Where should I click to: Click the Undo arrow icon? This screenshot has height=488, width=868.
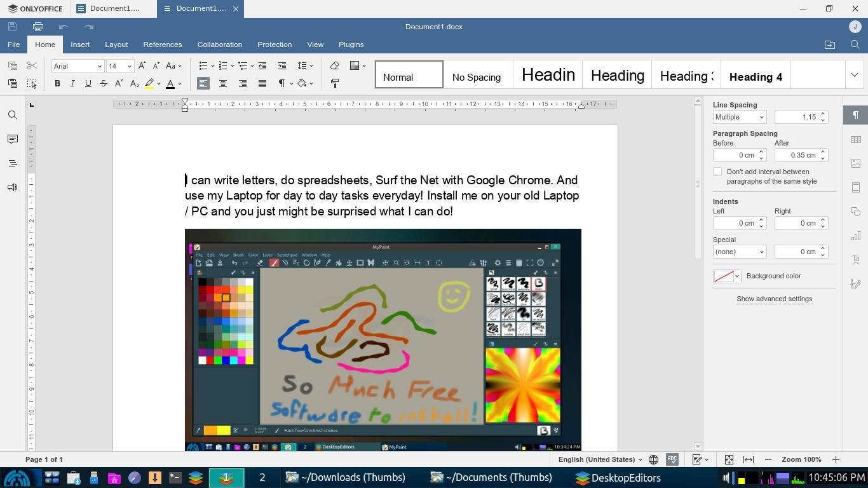click(x=63, y=27)
